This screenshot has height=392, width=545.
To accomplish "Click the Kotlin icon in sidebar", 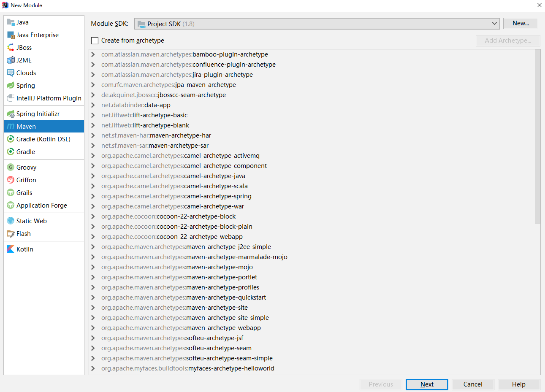I will tap(11, 249).
